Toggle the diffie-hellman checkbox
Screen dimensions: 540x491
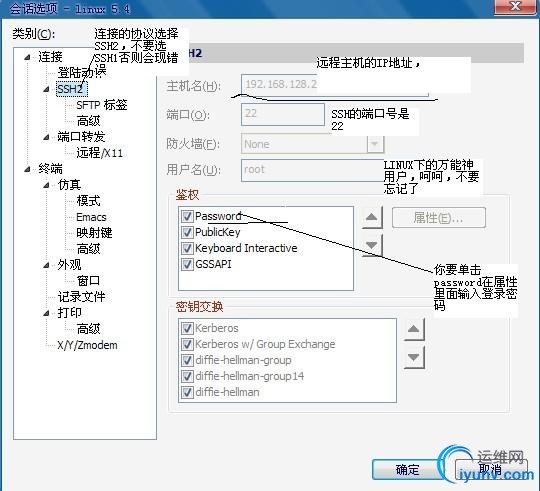tap(187, 392)
